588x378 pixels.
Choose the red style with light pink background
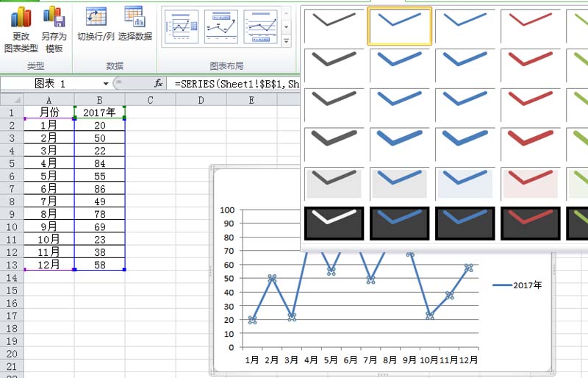531,183
